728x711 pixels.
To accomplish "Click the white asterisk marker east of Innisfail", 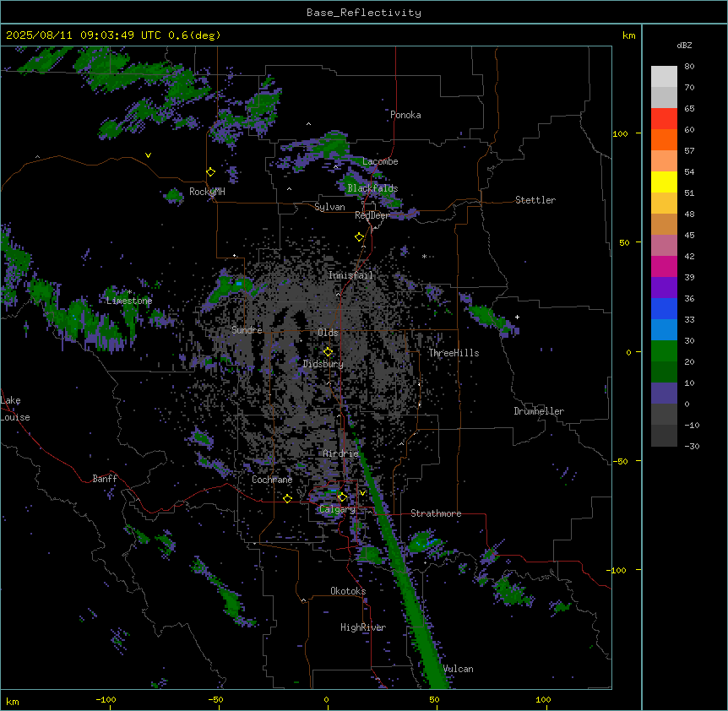I will click(x=424, y=256).
